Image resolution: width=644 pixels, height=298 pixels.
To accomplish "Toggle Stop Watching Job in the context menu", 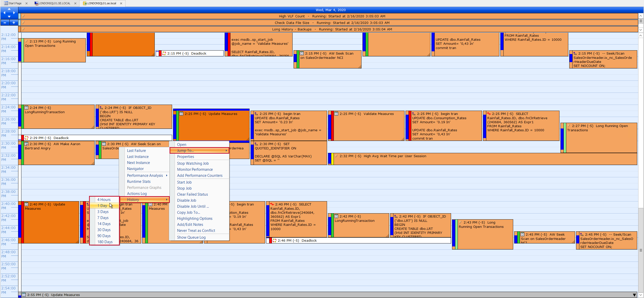I will [193, 163].
